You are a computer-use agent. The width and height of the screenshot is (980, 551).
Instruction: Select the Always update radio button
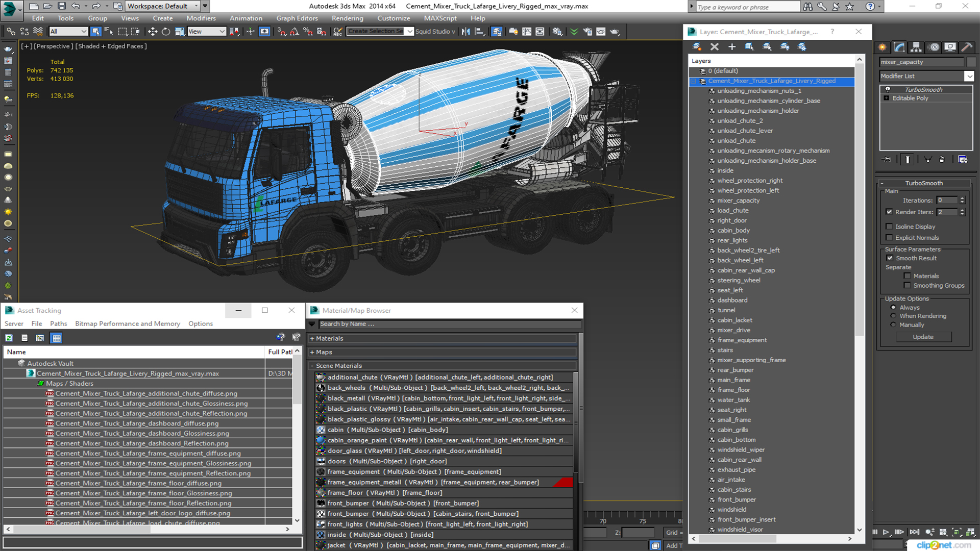[893, 308]
